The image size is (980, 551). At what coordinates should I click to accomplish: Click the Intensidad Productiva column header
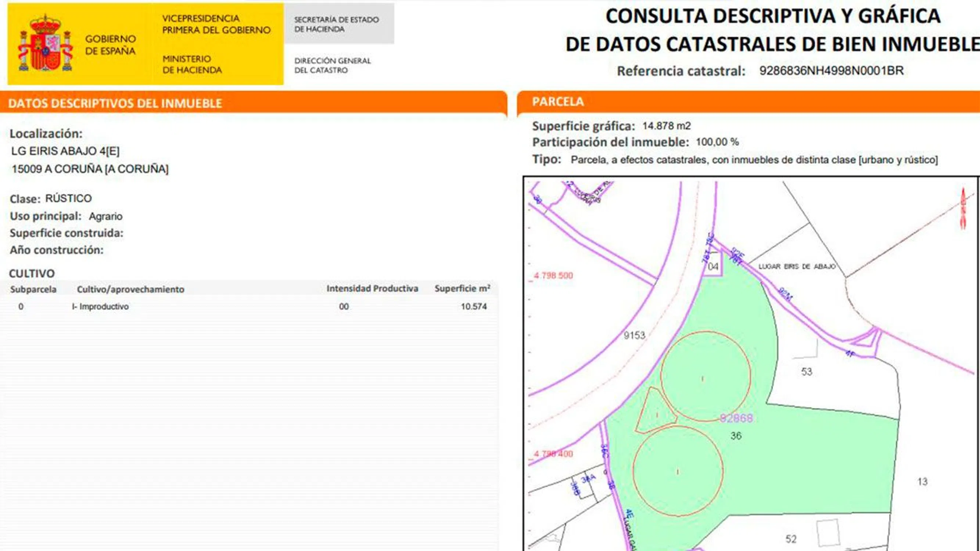click(372, 289)
